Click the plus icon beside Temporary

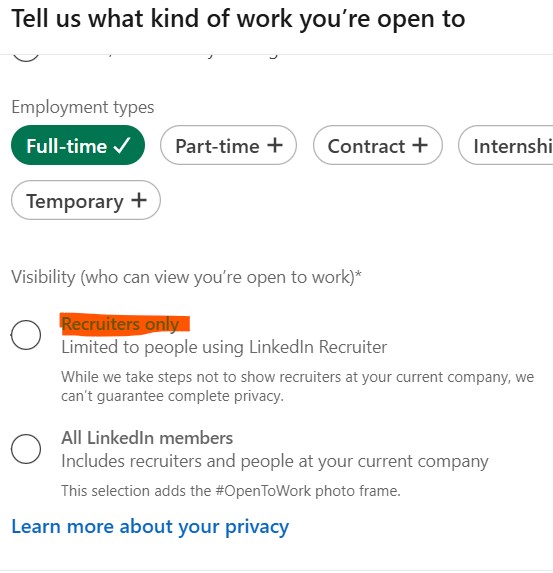139,200
